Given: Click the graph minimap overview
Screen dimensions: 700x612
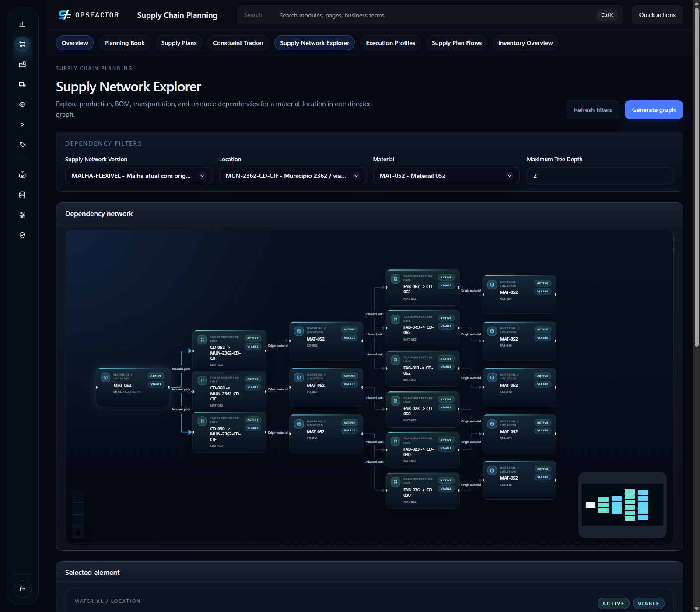Looking at the screenshot, I should (x=623, y=505).
